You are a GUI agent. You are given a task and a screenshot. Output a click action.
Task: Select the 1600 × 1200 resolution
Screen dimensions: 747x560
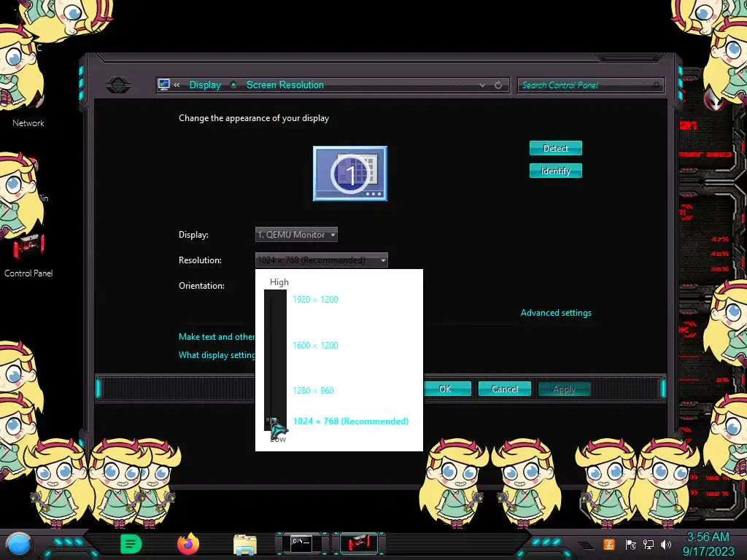point(315,345)
